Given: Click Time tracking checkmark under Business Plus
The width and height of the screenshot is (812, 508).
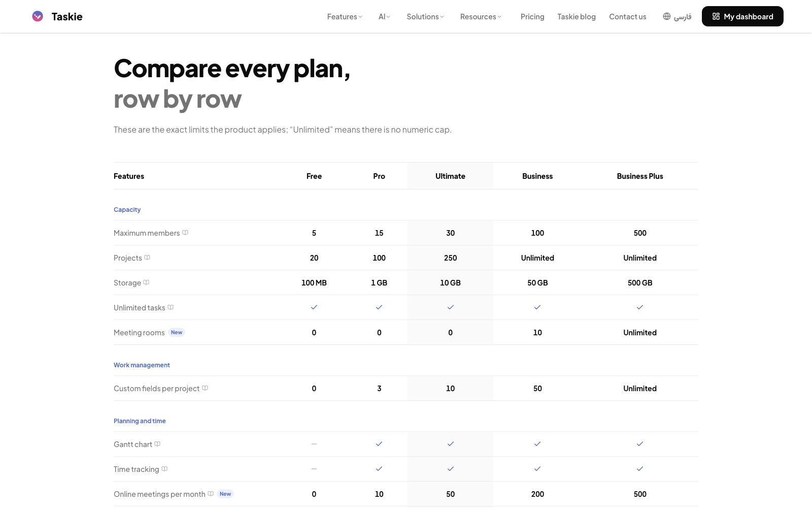Looking at the screenshot, I should tap(640, 469).
